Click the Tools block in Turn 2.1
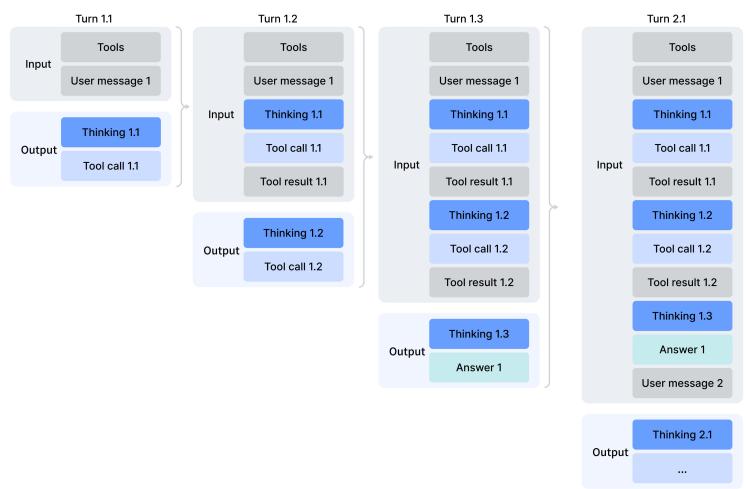The height and width of the screenshot is (489, 747). pos(682,47)
